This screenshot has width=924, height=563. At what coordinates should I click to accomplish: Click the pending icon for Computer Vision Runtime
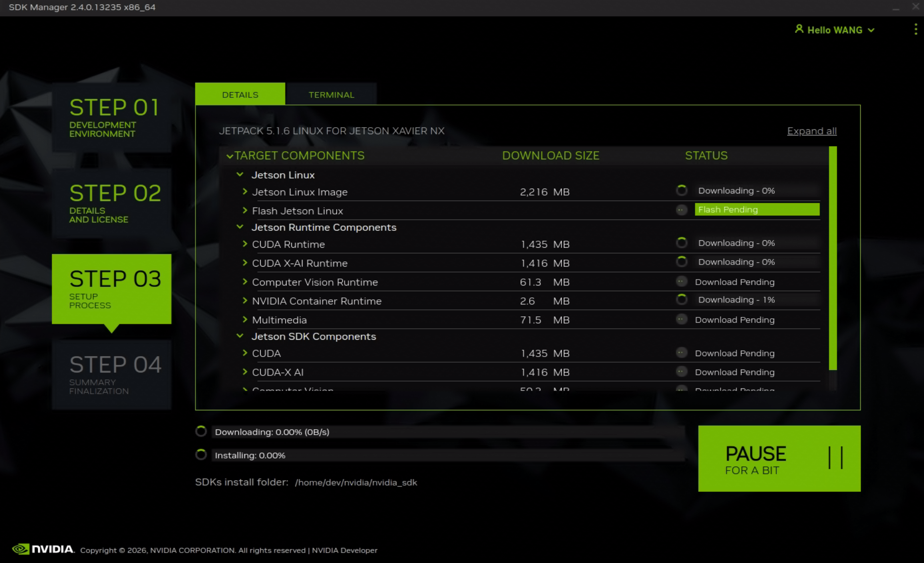682,281
